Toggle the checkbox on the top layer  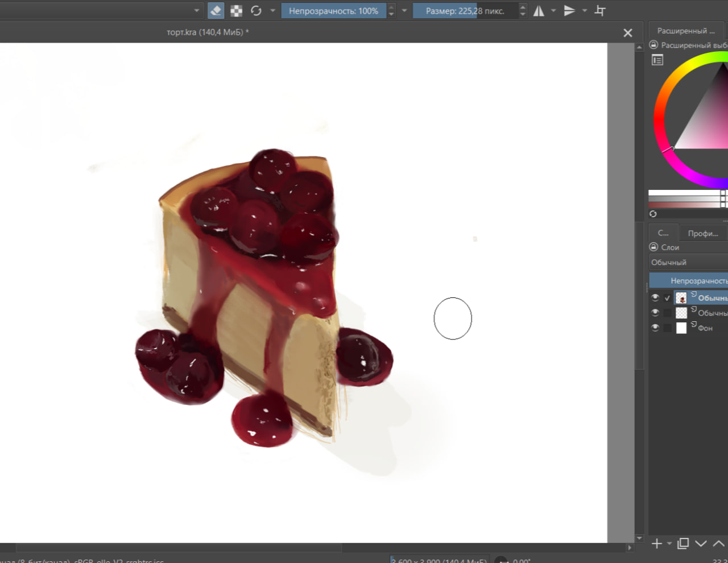click(667, 298)
